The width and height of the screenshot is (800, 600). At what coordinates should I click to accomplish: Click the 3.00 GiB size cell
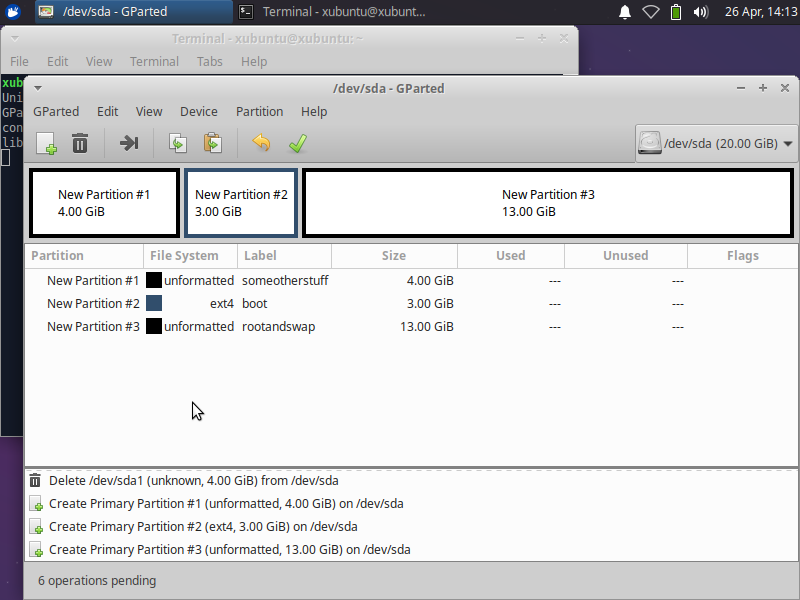[430, 304]
